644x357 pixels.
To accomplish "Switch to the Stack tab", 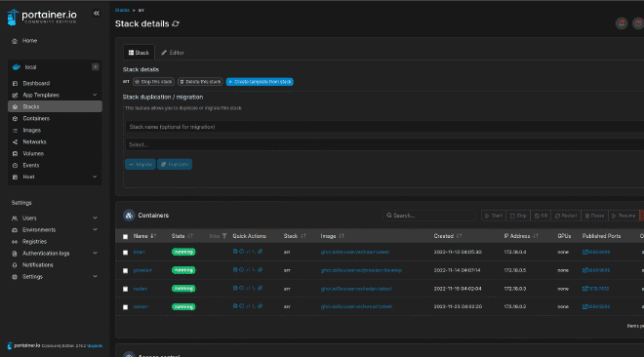I will click(139, 53).
